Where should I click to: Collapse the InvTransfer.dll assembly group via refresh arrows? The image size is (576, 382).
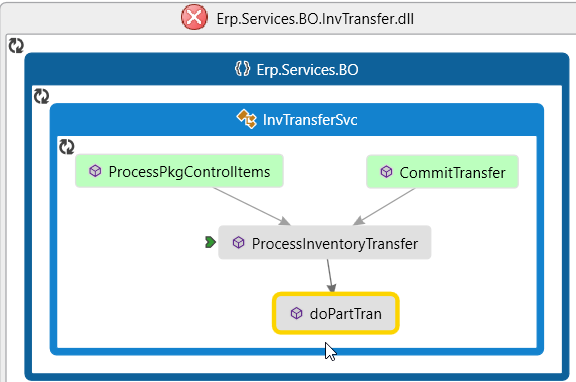point(16,46)
